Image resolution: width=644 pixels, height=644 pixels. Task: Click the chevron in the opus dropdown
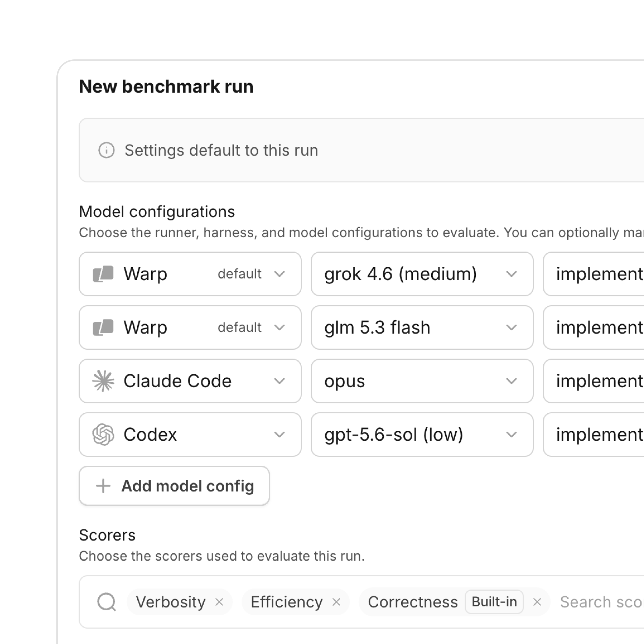tap(511, 381)
